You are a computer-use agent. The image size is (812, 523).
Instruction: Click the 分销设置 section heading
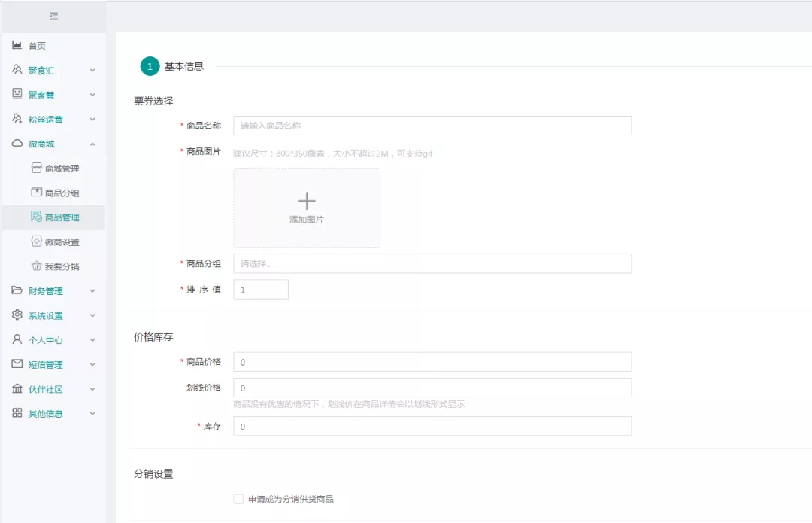pyautogui.click(x=153, y=474)
